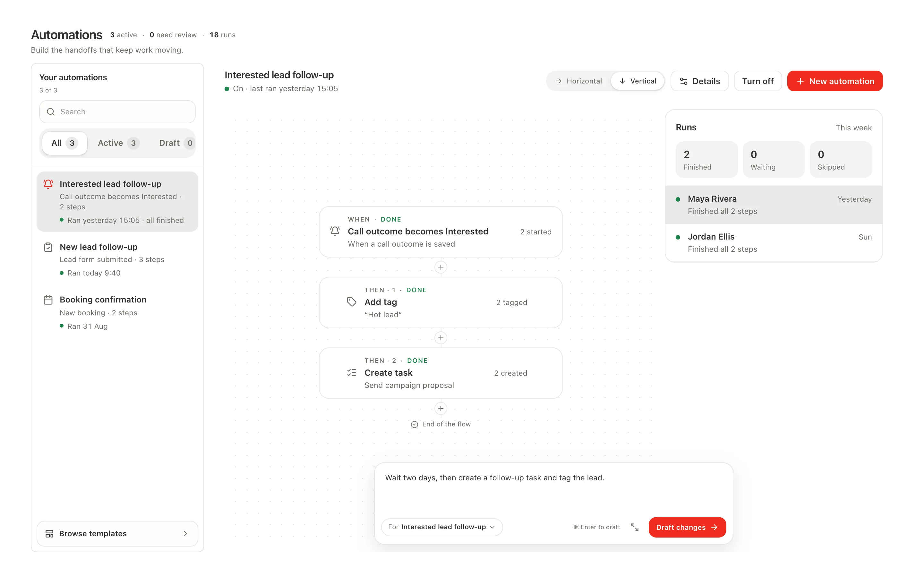Click Draft changes button
924x578 pixels.
click(687, 527)
